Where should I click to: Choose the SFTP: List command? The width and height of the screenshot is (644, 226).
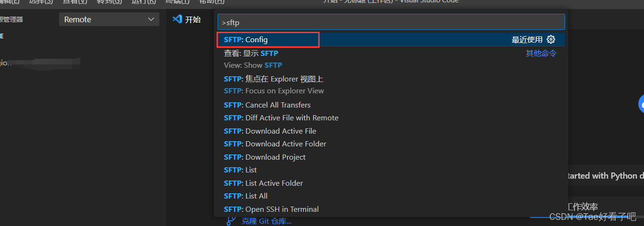click(x=240, y=170)
